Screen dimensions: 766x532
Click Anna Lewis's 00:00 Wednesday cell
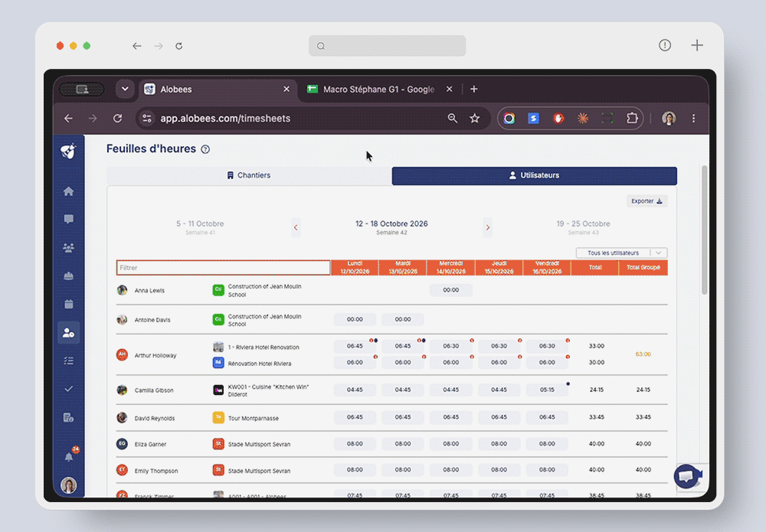pyautogui.click(x=451, y=290)
